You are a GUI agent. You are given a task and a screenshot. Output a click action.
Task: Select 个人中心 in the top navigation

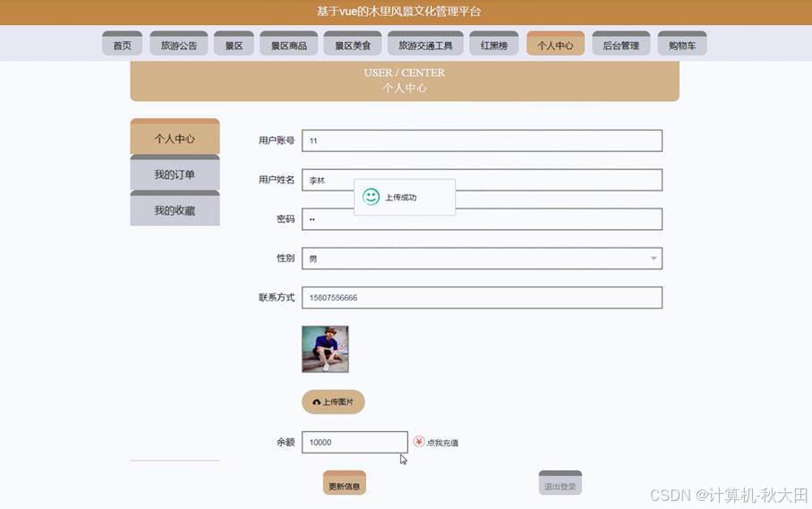tap(555, 44)
